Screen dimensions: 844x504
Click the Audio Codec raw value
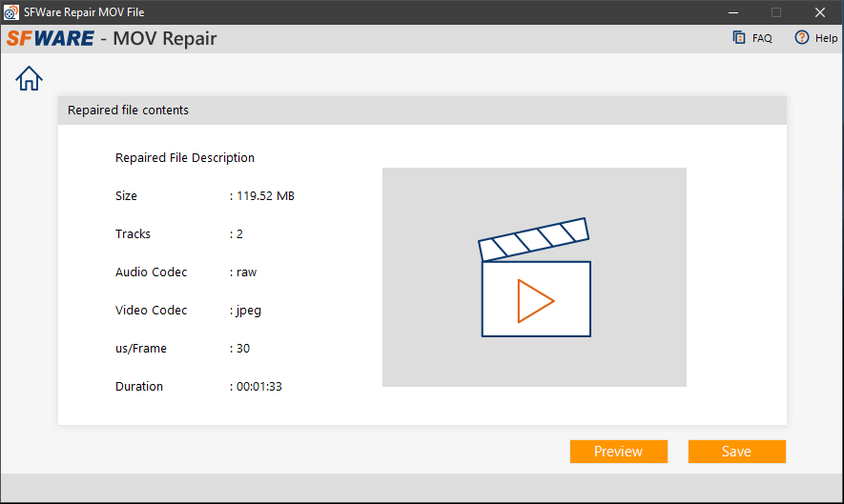pos(246,272)
